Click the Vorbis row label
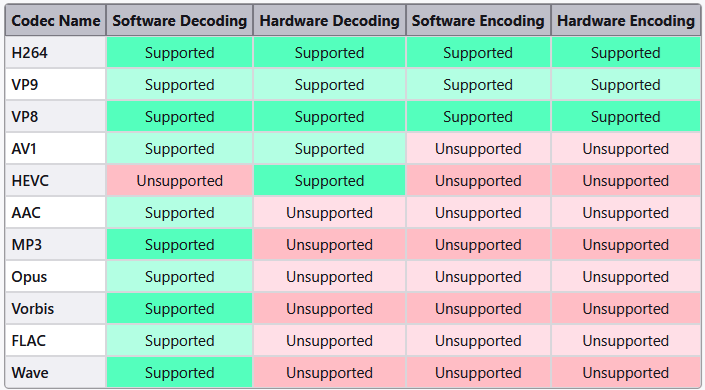 pyautogui.click(x=56, y=308)
